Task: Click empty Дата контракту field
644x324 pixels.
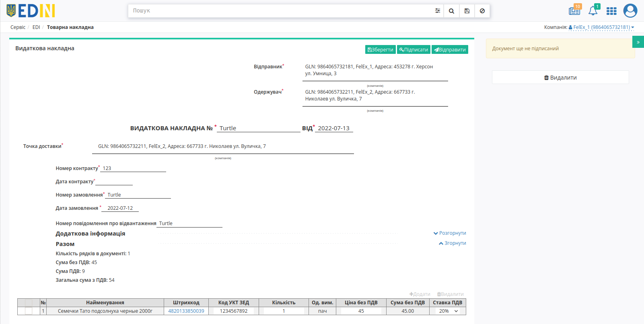Action: 114,182
